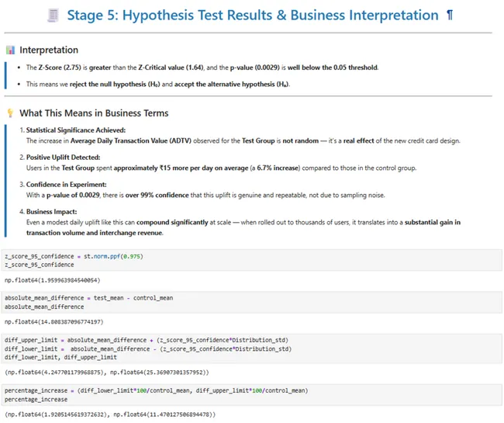This screenshot has width=504, height=423.
Task: Click 'Positive Uplift Detected:' list item
Action: click(x=64, y=158)
